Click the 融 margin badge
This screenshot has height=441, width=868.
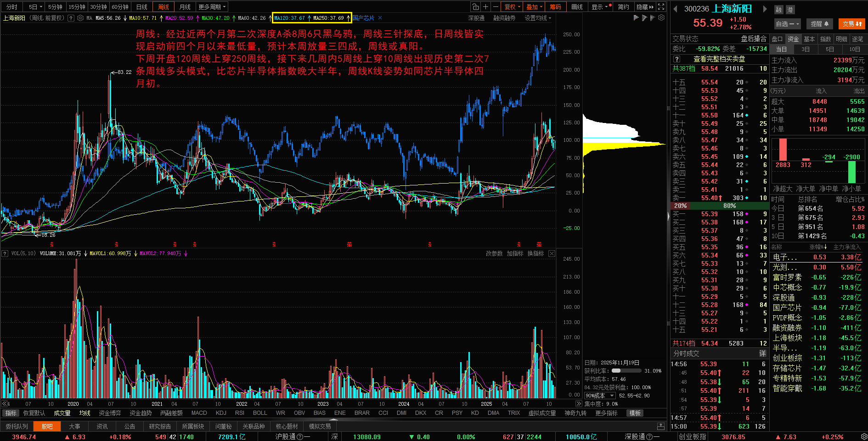778,10
